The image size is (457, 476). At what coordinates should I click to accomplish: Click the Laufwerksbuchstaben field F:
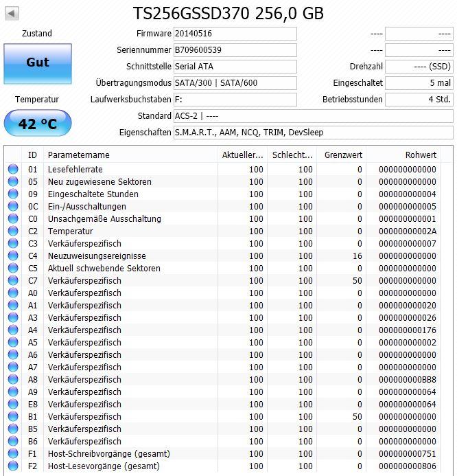[x=235, y=100]
